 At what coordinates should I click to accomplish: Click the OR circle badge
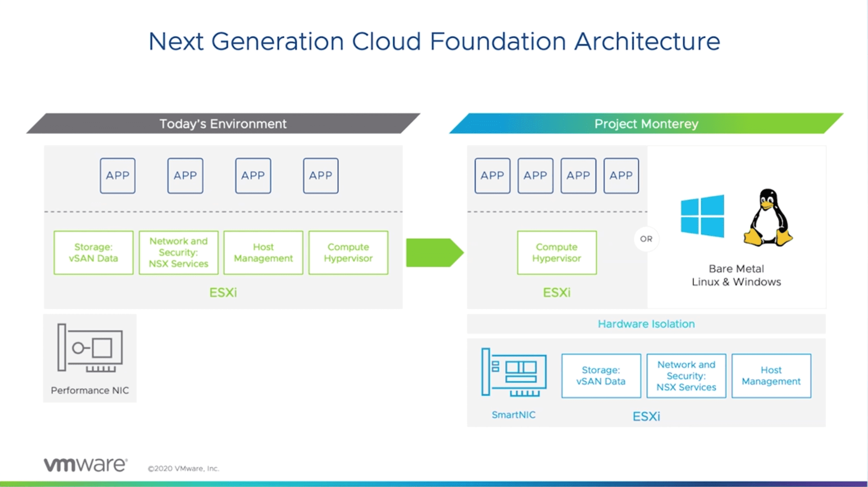click(646, 239)
